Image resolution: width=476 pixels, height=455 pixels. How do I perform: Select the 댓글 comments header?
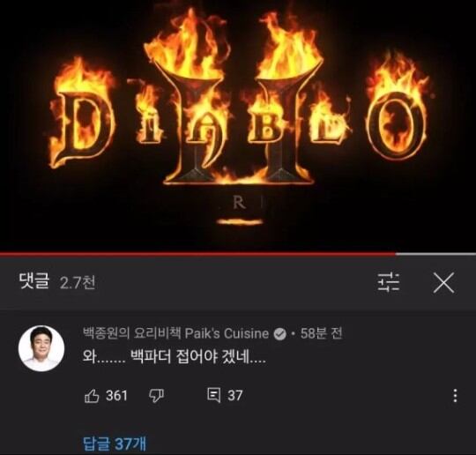click(x=34, y=281)
